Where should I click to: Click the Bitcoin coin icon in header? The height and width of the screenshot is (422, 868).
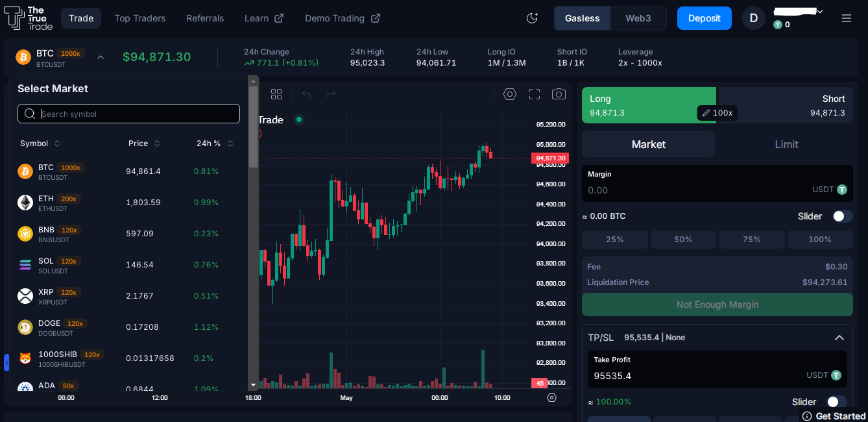click(x=23, y=57)
